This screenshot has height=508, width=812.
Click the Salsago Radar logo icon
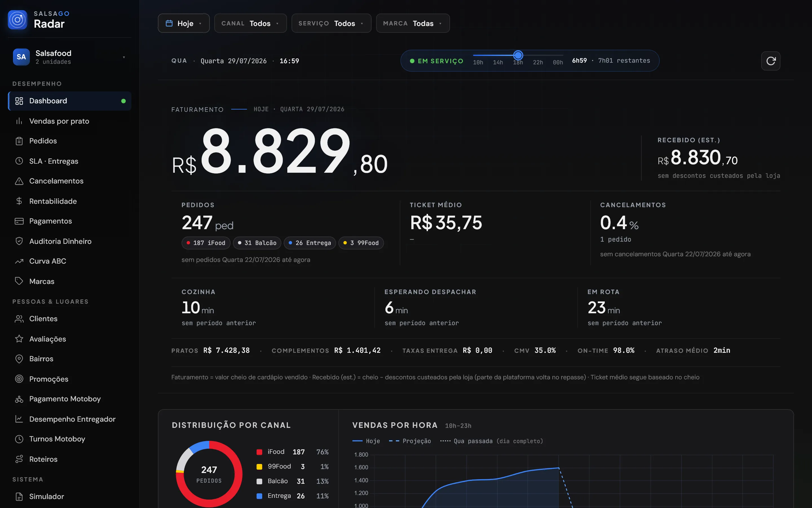[x=17, y=20]
